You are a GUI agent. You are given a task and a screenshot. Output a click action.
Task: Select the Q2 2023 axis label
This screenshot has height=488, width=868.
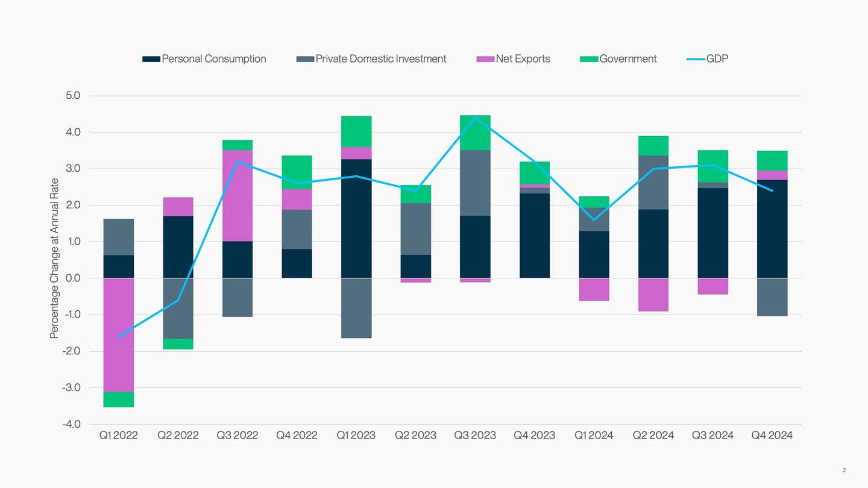click(x=415, y=435)
